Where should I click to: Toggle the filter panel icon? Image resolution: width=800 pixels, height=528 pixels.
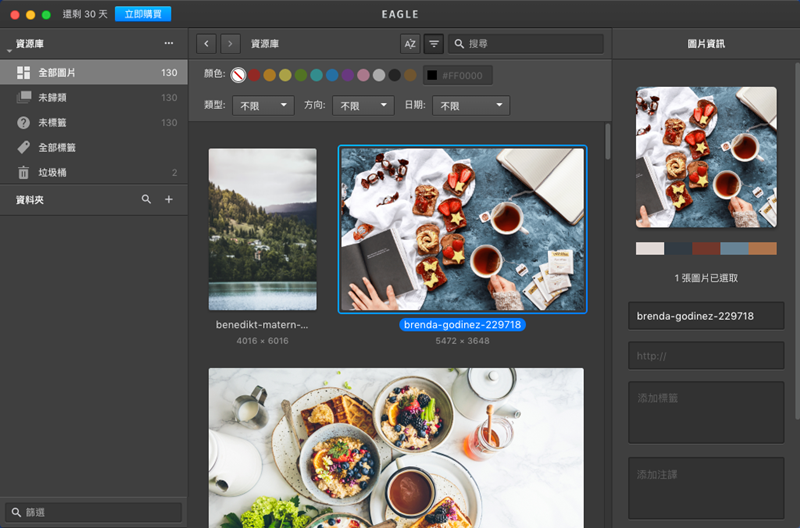[x=434, y=44]
